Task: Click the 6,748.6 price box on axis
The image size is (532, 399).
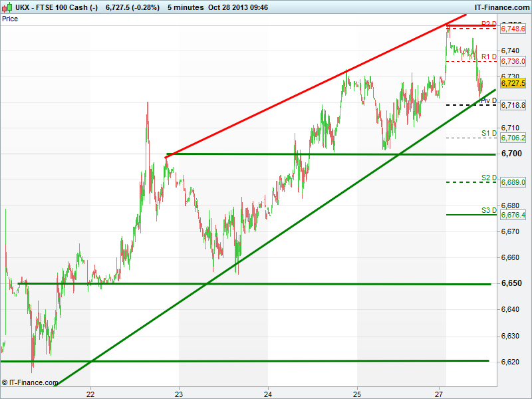Action: 513,29
